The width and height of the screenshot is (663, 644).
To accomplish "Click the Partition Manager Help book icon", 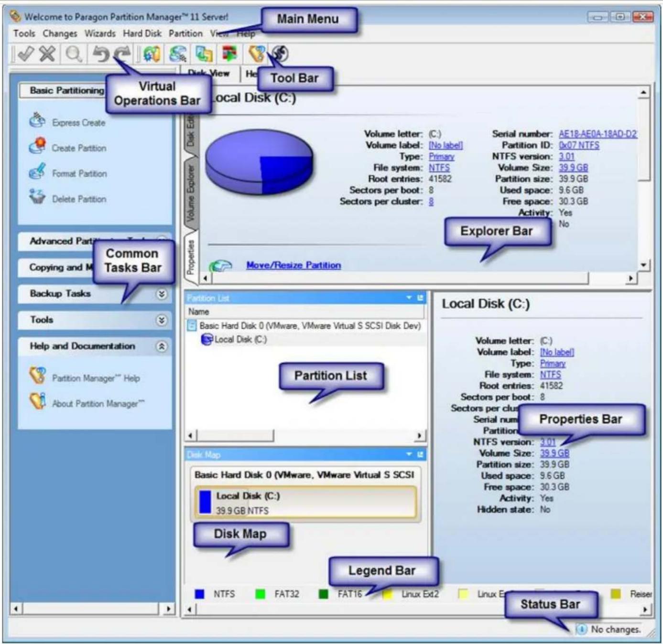I will (37, 376).
